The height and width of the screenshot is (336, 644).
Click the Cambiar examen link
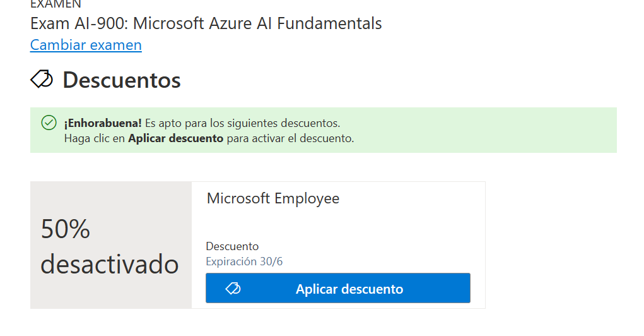tap(86, 45)
